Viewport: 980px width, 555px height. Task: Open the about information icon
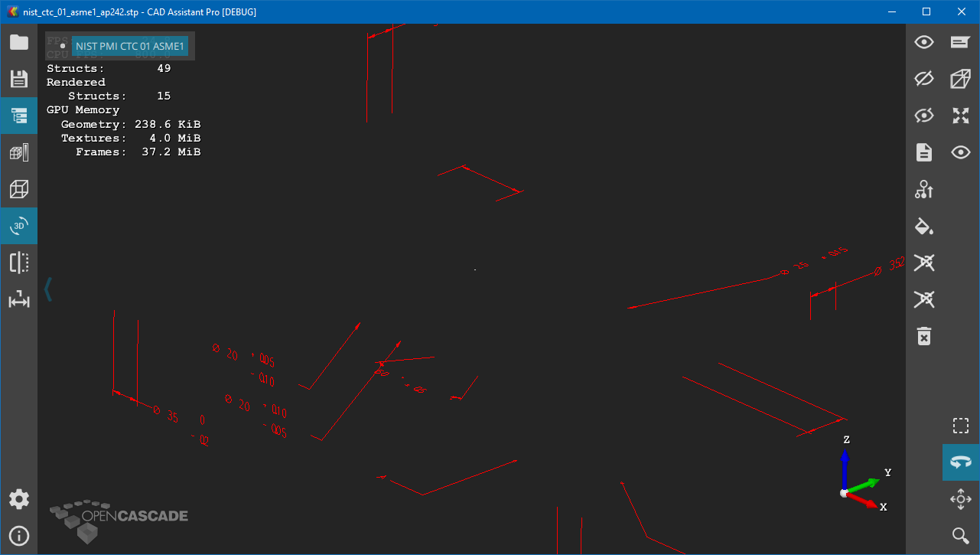pyautogui.click(x=19, y=536)
